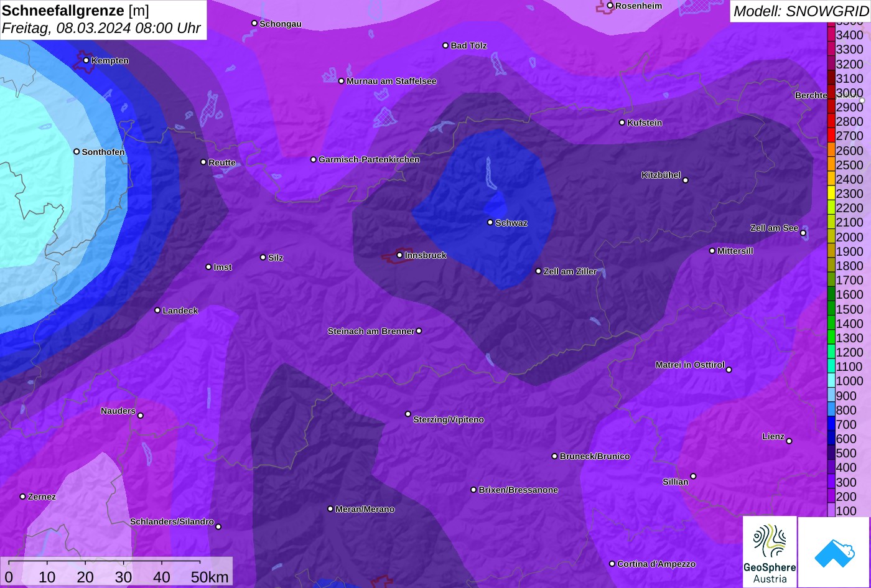Screen dimensions: 871x588
Task: Click the Garmisch-Partenkirchen location dot
Action: 314,159
